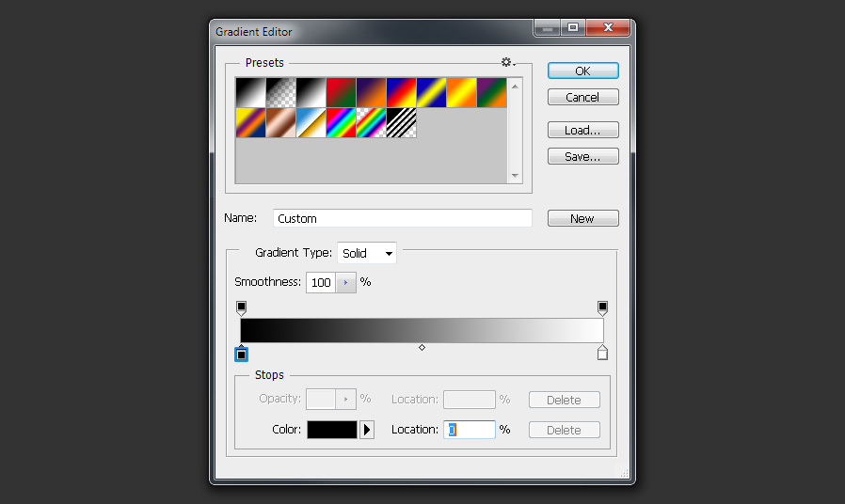This screenshot has width=845, height=504.
Task: Choose the Violet, Orange gradient preset
Action: (372, 92)
